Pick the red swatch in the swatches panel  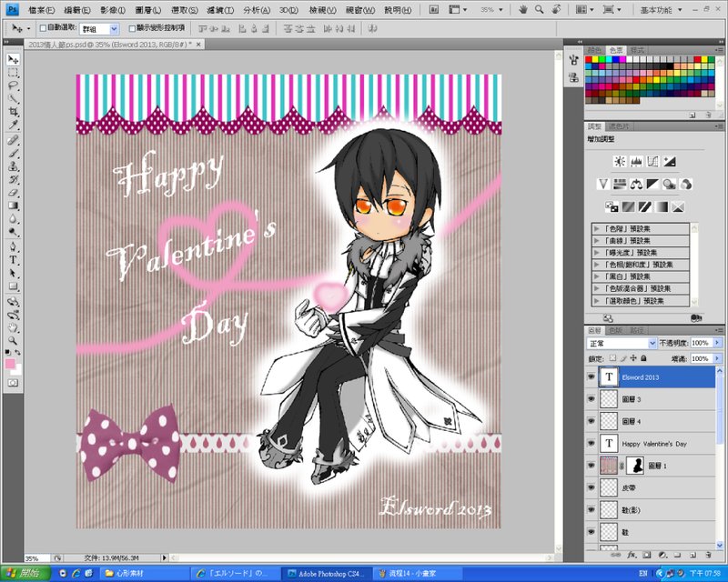pyautogui.click(x=588, y=59)
